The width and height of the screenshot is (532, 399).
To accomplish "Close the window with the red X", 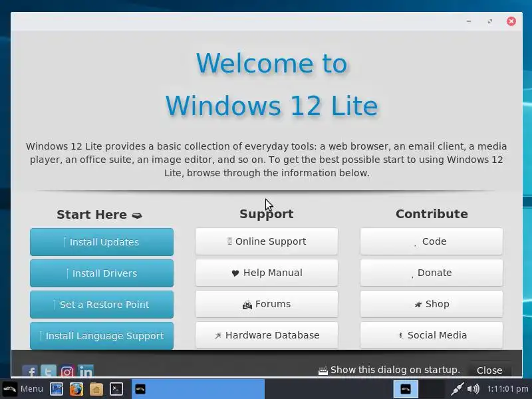I will tap(511, 21).
